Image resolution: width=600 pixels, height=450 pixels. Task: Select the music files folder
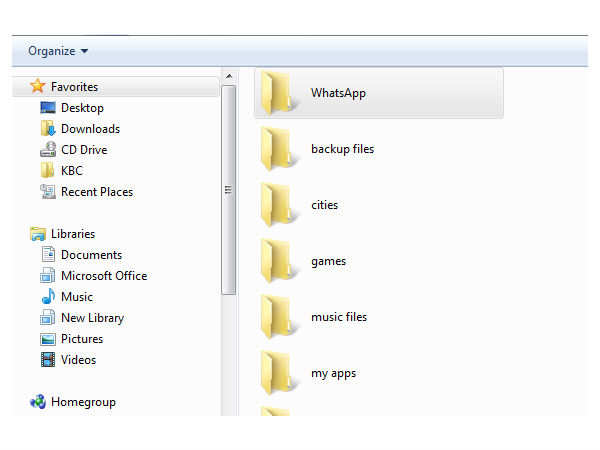tap(338, 317)
